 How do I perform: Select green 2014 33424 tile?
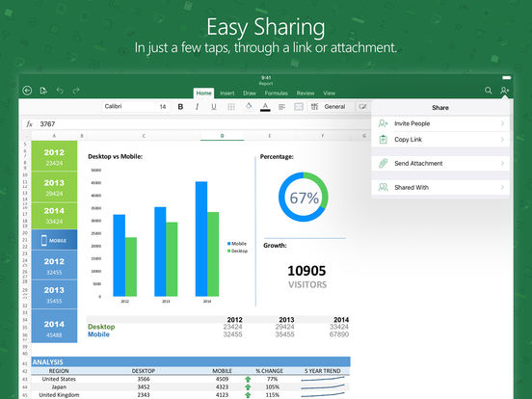click(54, 216)
